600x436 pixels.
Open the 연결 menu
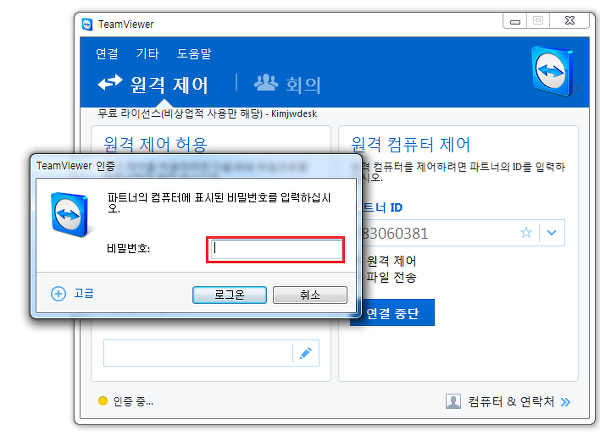click(x=107, y=54)
